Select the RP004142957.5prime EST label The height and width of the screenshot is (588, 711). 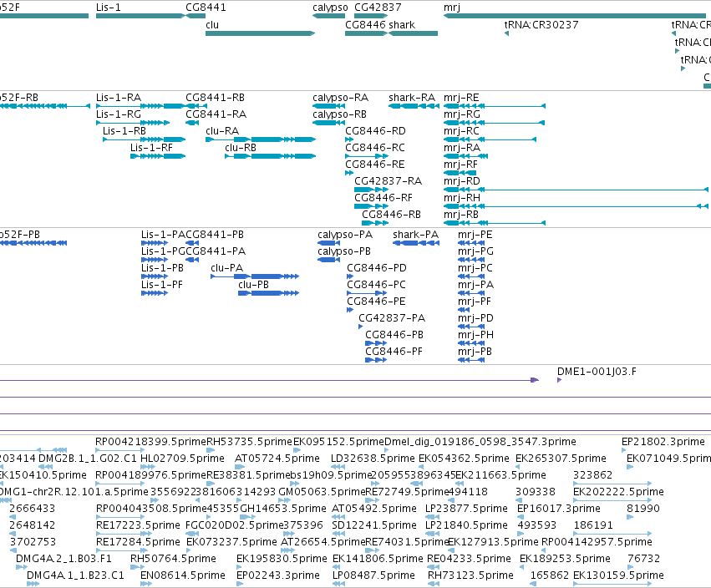597,542
